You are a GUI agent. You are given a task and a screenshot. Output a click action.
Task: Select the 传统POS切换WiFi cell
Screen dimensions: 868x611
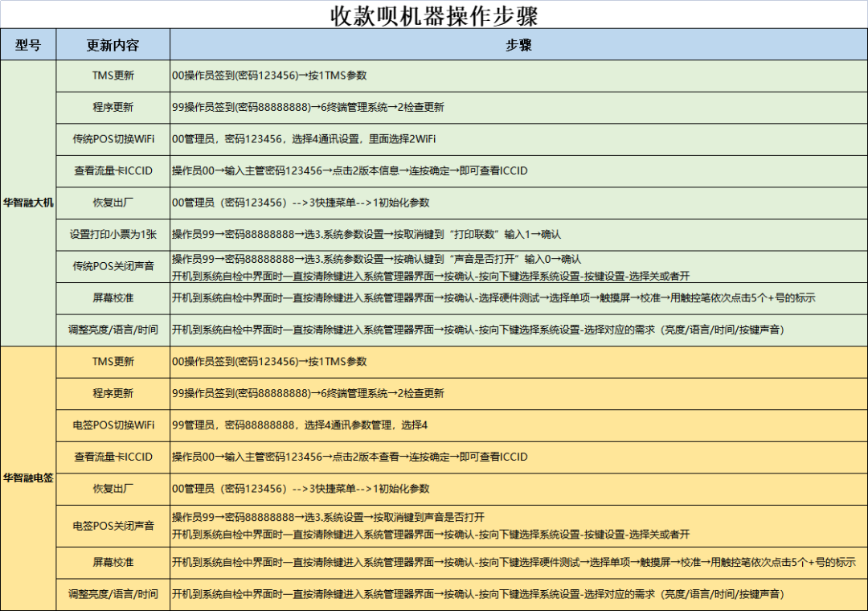click(113, 139)
